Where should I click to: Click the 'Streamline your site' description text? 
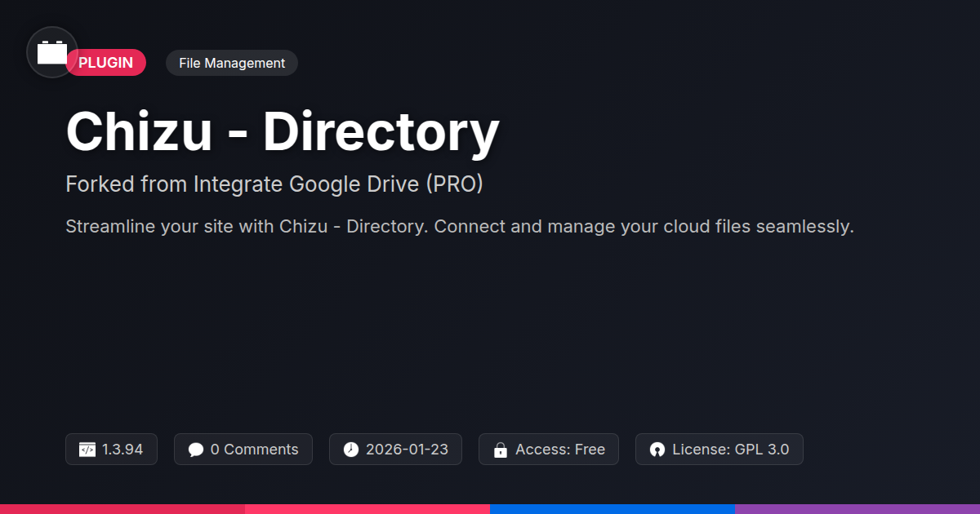(460, 226)
